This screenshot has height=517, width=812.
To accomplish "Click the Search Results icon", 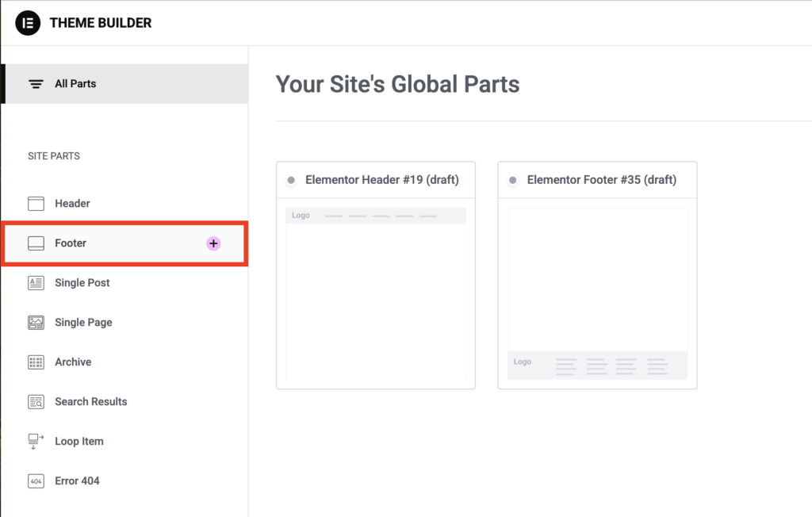I will point(36,401).
